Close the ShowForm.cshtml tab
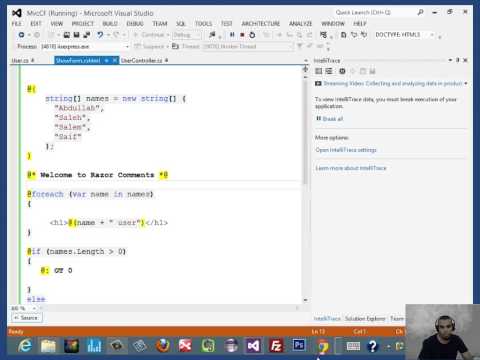 point(114,60)
